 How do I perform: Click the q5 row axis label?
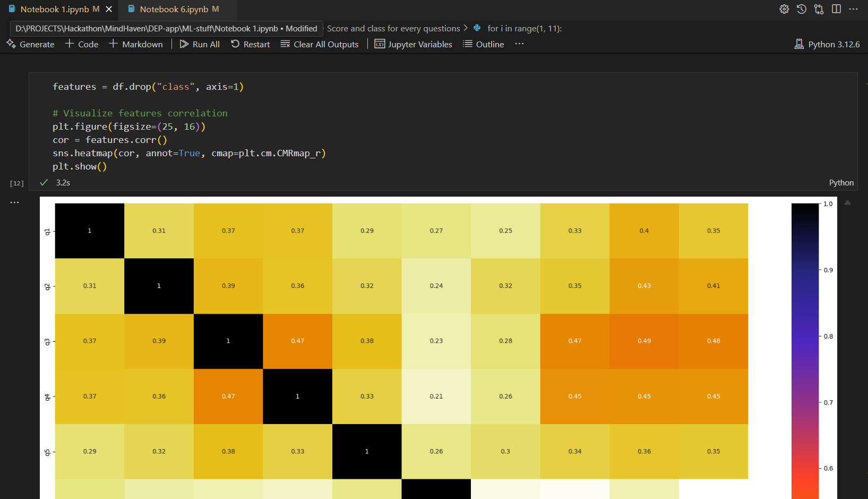click(47, 452)
